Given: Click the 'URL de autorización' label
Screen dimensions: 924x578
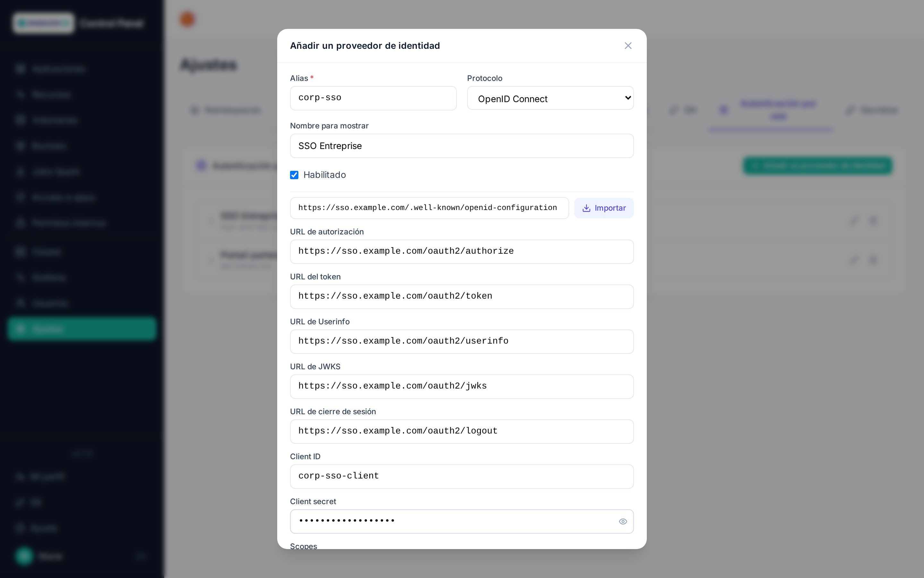Looking at the screenshot, I should pos(327,232).
